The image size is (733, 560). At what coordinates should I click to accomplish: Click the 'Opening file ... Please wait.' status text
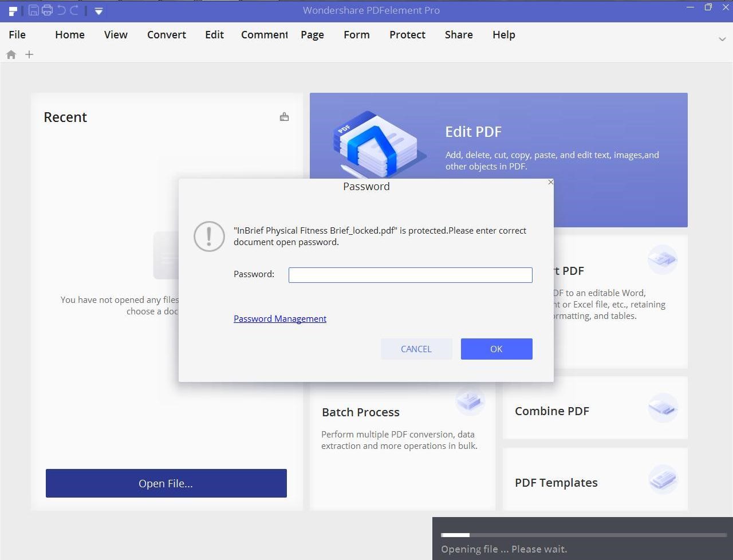pyautogui.click(x=504, y=549)
